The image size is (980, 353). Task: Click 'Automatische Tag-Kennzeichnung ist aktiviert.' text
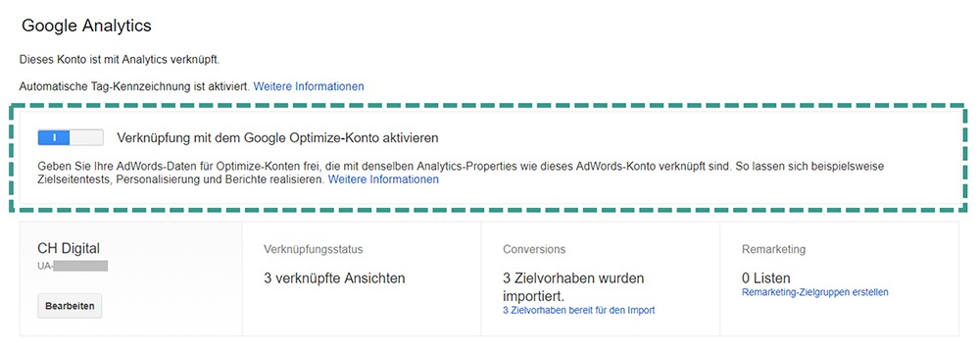(135, 86)
